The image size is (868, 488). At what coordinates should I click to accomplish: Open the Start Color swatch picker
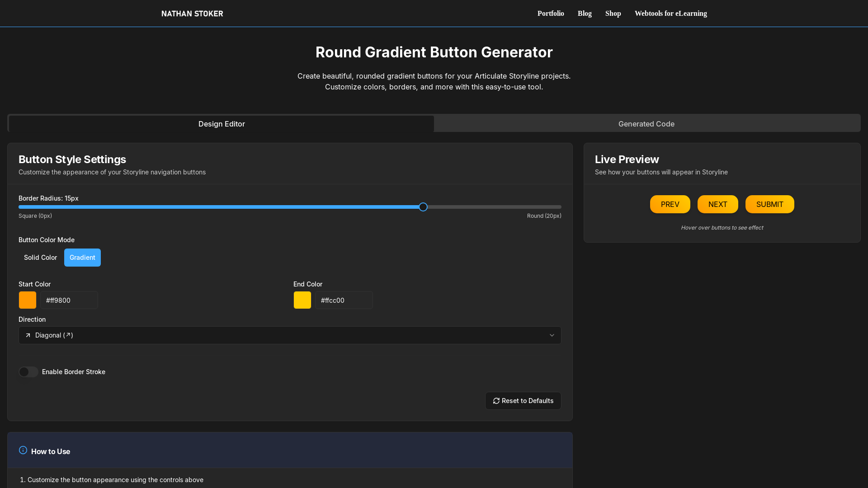click(27, 300)
